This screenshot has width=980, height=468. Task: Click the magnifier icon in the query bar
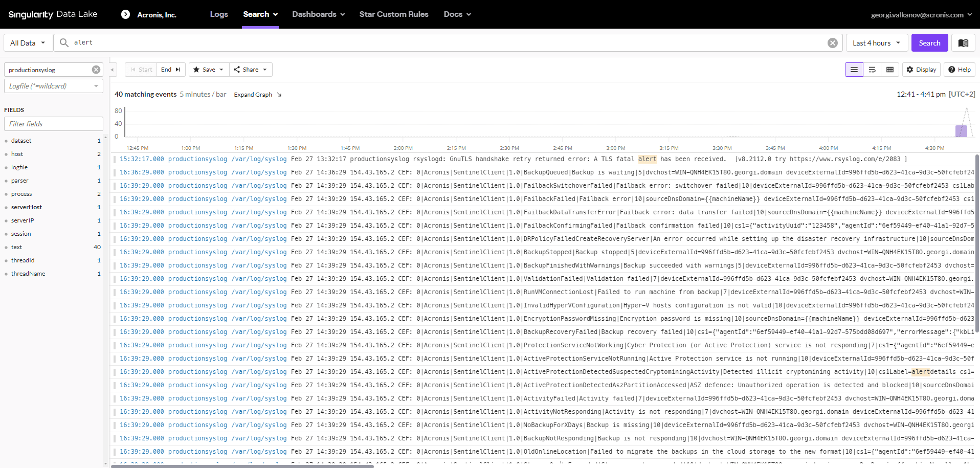(x=64, y=42)
